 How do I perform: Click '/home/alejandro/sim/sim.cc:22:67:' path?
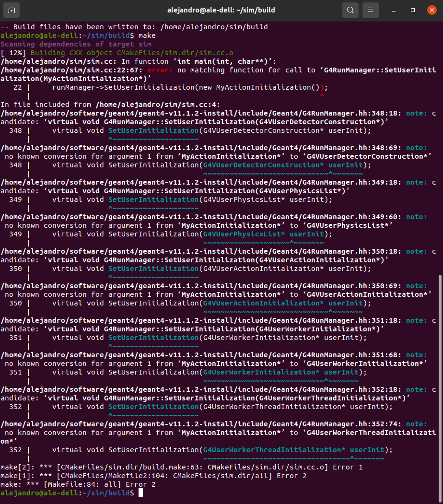point(71,70)
